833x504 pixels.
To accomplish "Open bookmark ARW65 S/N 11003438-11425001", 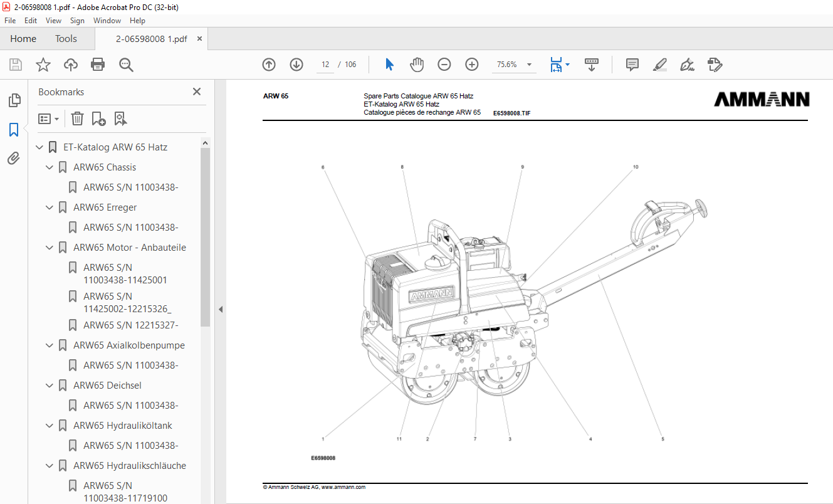I will tap(125, 274).
